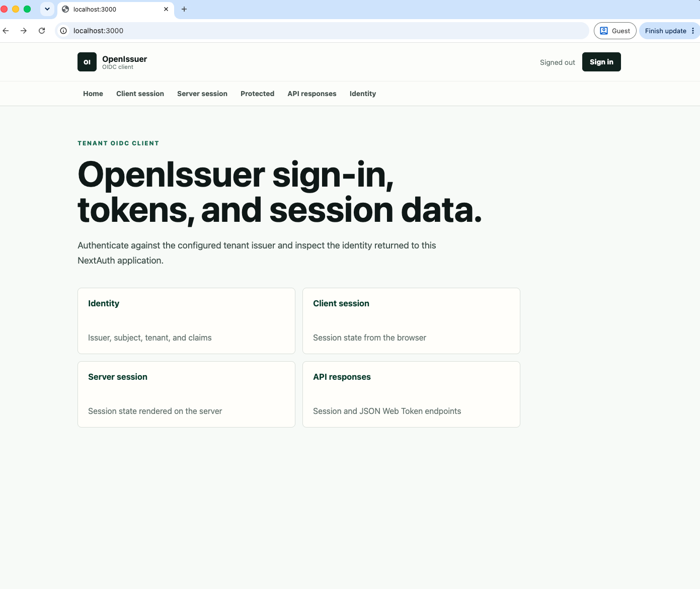Click the OI logo icon
The height and width of the screenshot is (589, 700).
(x=87, y=62)
